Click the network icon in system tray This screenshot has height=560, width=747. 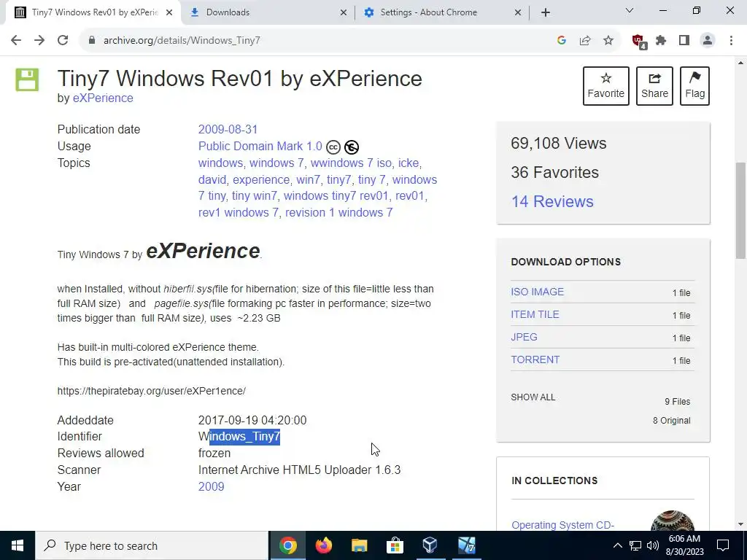coord(635,545)
